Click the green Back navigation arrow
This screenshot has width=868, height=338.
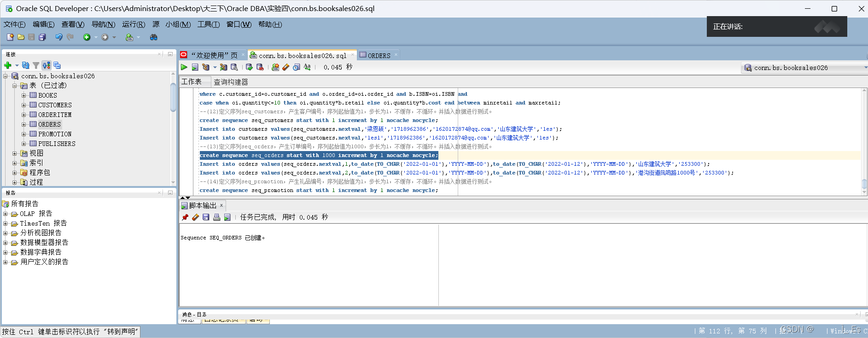click(87, 37)
